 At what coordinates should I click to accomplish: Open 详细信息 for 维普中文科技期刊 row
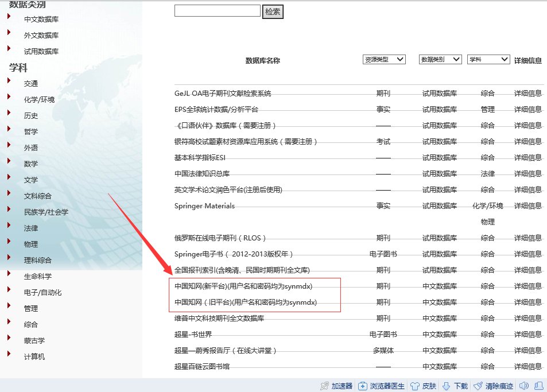(528, 318)
